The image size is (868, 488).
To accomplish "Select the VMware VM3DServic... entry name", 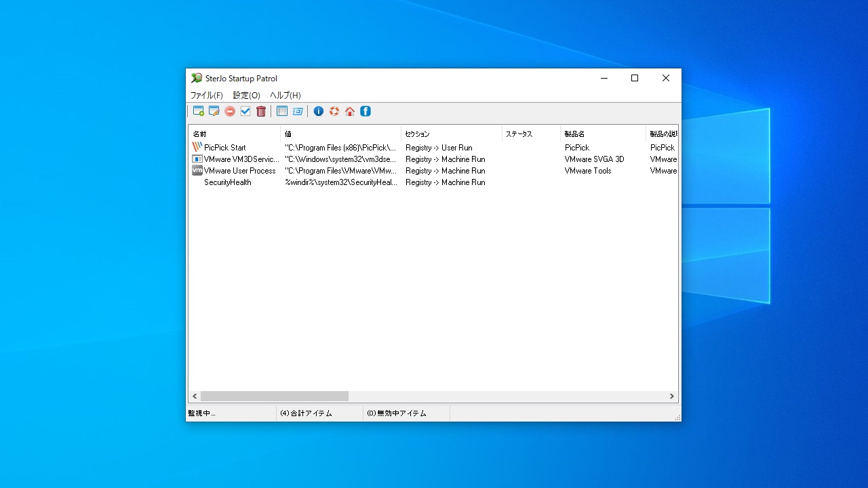I will tap(241, 159).
